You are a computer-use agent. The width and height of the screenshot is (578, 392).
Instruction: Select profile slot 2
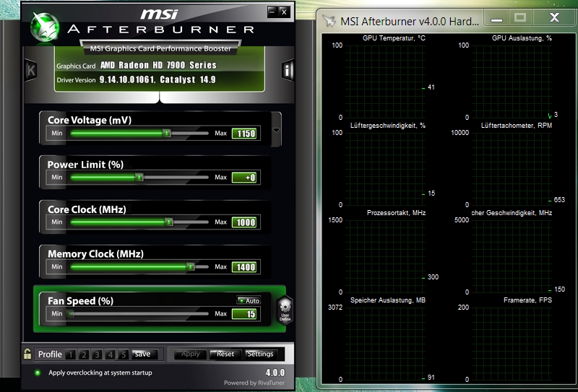tap(84, 354)
